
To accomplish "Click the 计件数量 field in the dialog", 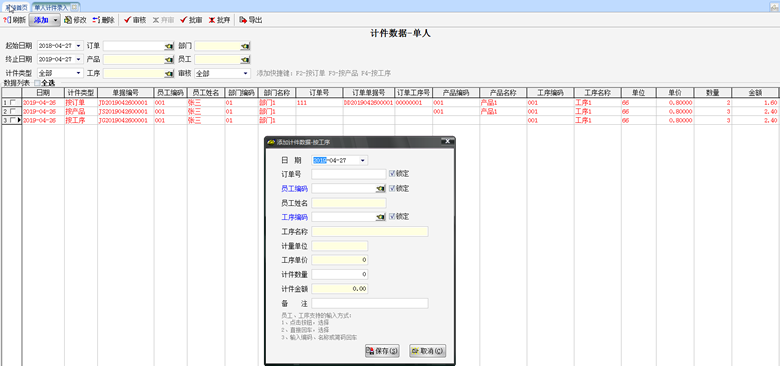I will pyautogui.click(x=340, y=274).
